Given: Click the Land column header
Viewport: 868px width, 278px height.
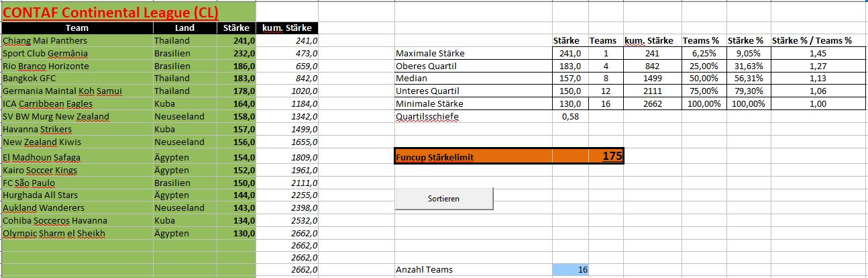Looking at the screenshot, I should [184, 28].
